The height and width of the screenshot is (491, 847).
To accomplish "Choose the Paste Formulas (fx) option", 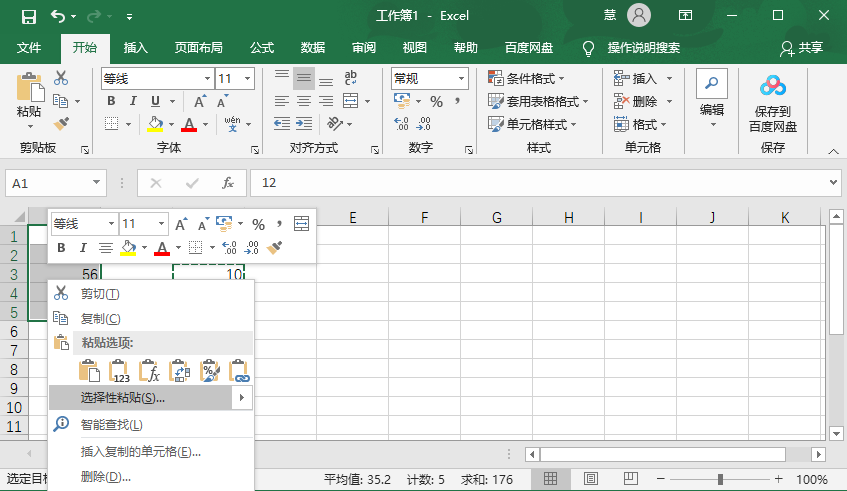I will (x=150, y=372).
